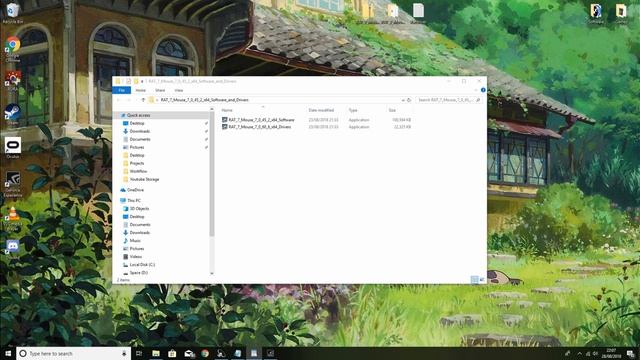The height and width of the screenshot is (360, 640).
Task: Launch Discord from the desktop
Action: [x=13, y=249]
